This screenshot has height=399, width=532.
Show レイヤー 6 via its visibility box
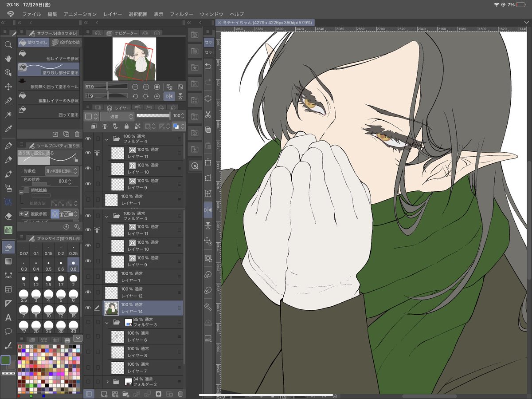coord(88,337)
